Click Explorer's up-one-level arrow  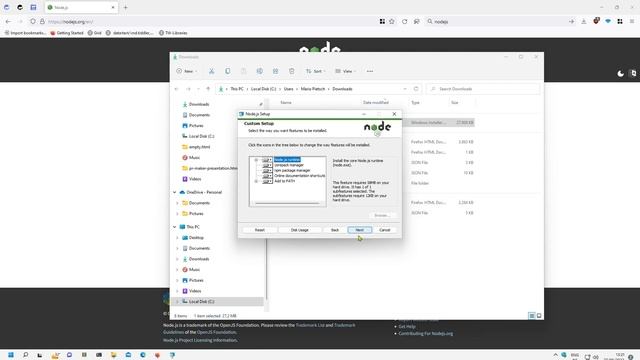[208, 89]
